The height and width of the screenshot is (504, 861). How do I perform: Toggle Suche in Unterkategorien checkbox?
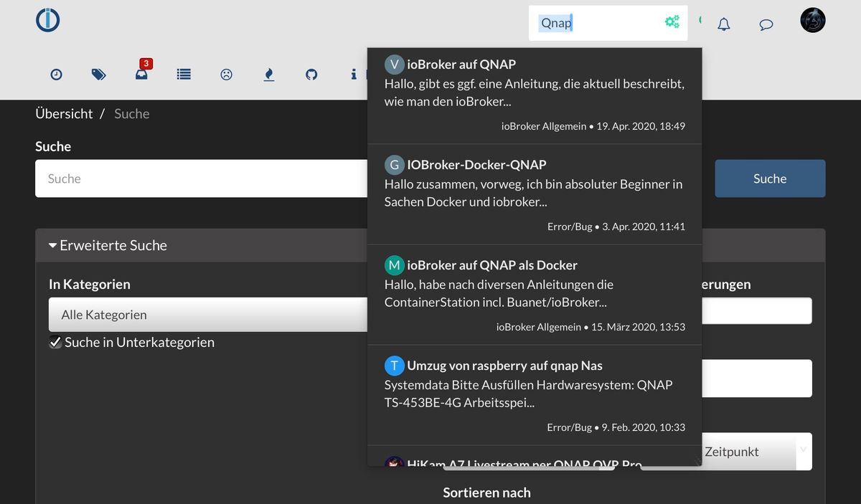pyautogui.click(x=55, y=342)
